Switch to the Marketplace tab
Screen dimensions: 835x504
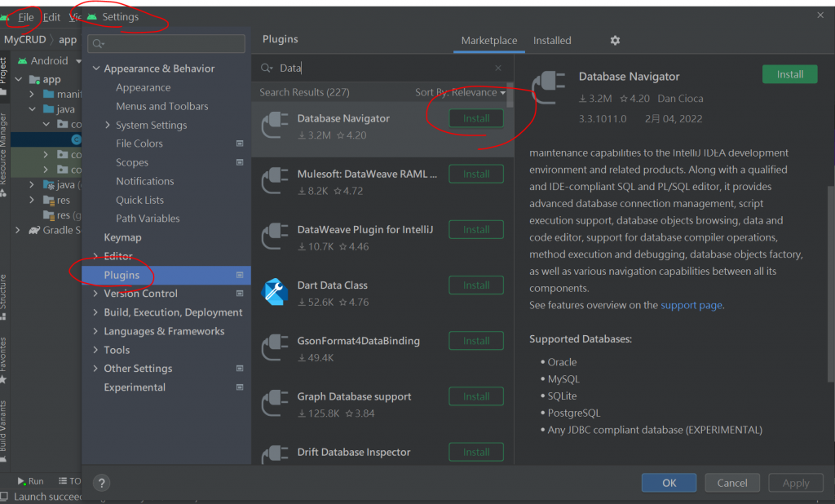[x=489, y=41]
